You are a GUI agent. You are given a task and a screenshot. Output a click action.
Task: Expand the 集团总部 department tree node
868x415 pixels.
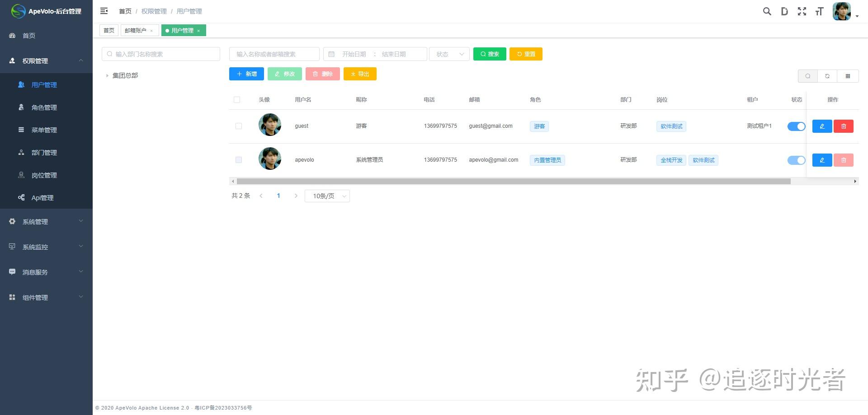point(107,75)
